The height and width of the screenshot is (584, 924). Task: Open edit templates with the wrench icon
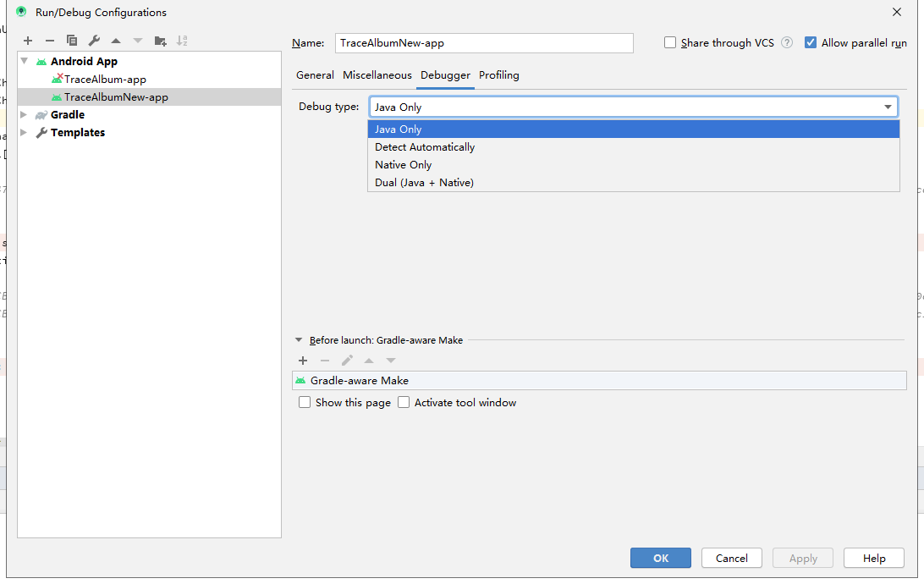94,40
